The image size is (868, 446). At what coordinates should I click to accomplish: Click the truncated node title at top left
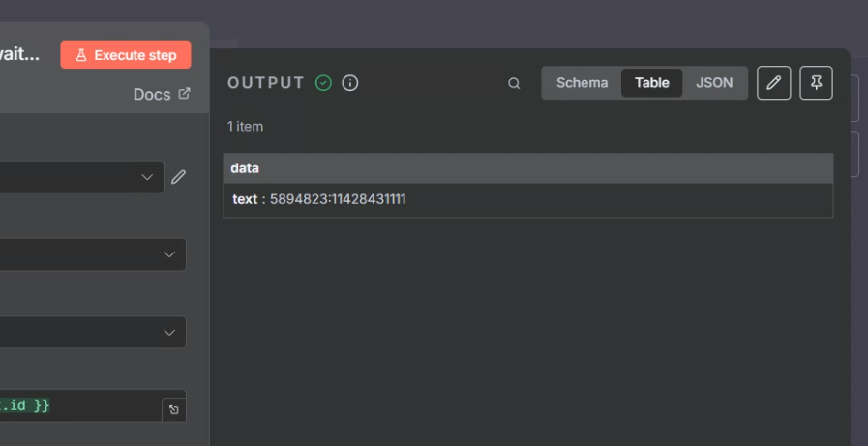(x=19, y=55)
